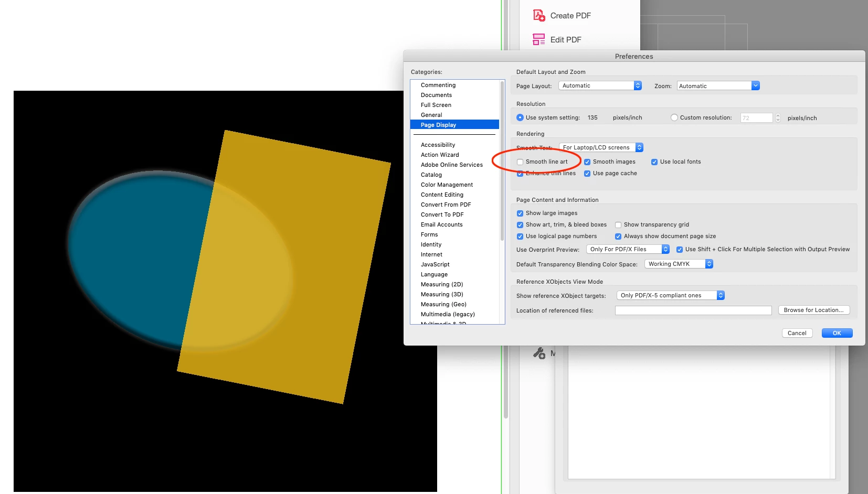Toggle Always show document page size
868x494 pixels.
tap(618, 237)
